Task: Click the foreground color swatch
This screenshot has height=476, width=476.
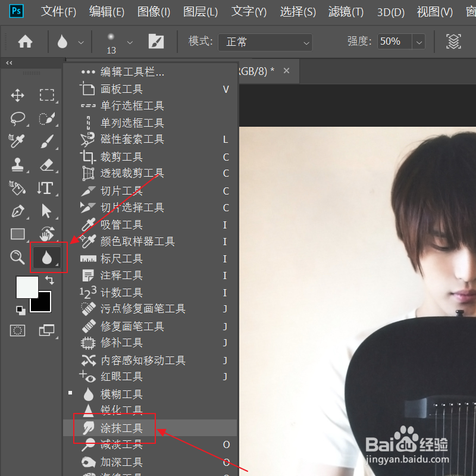Action: click(27, 287)
